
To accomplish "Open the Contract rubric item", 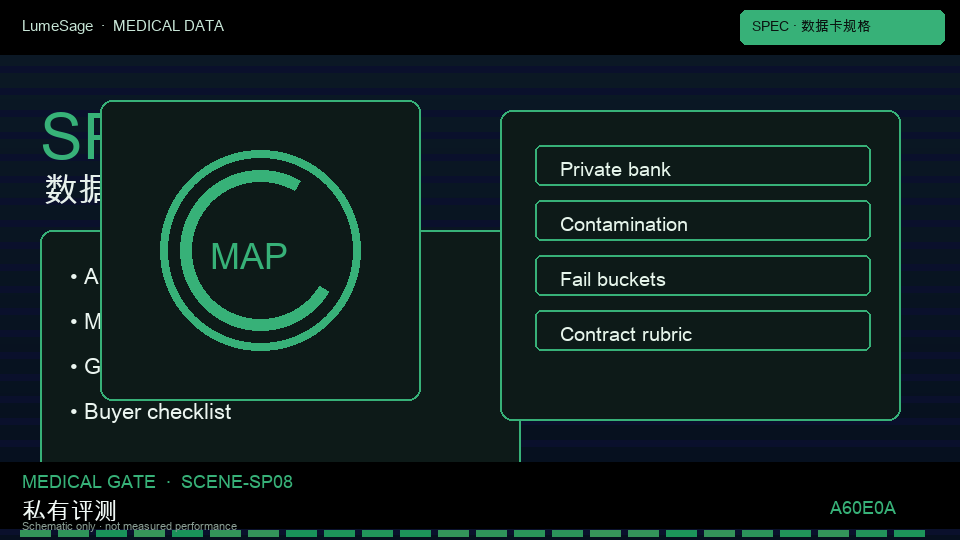I will (x=703, y=331).
